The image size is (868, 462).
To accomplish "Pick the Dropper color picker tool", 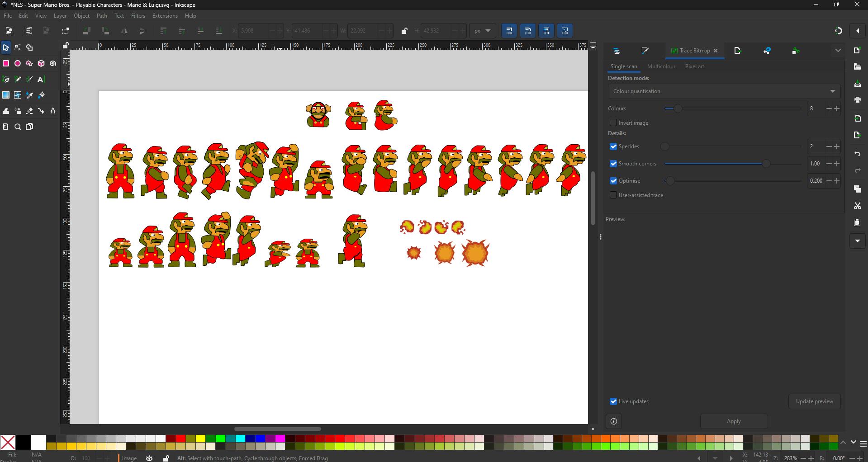I will tap(29, 95).
